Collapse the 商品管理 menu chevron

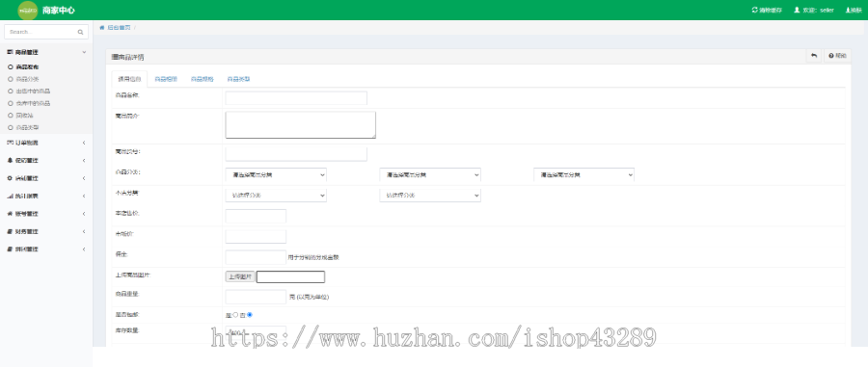(84, 52)
